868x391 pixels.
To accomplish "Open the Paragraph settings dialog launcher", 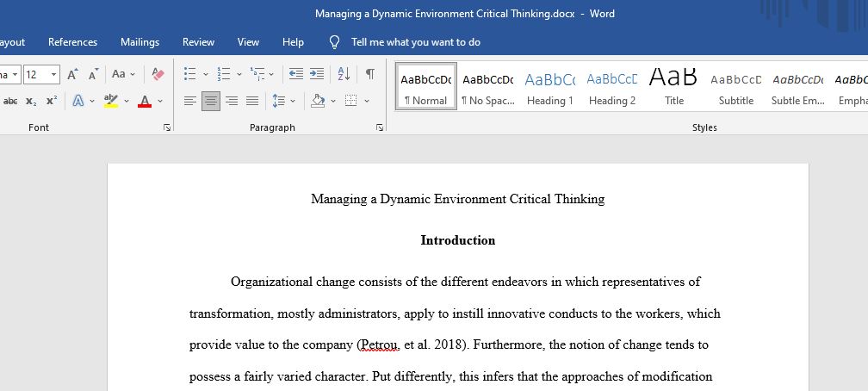I will (x=380, y=127).
